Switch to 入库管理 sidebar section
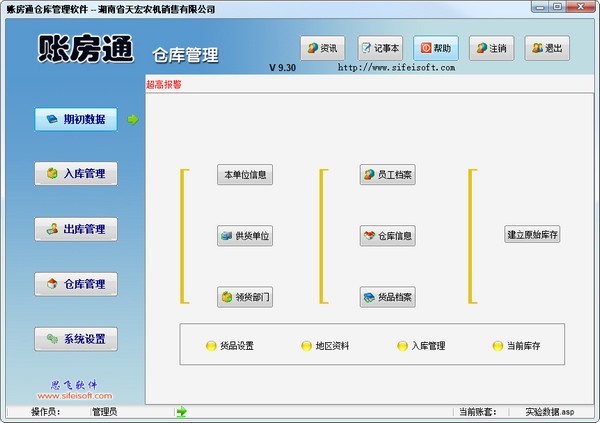The height and width of the screenshot is (423, 600). click(76, 174)
